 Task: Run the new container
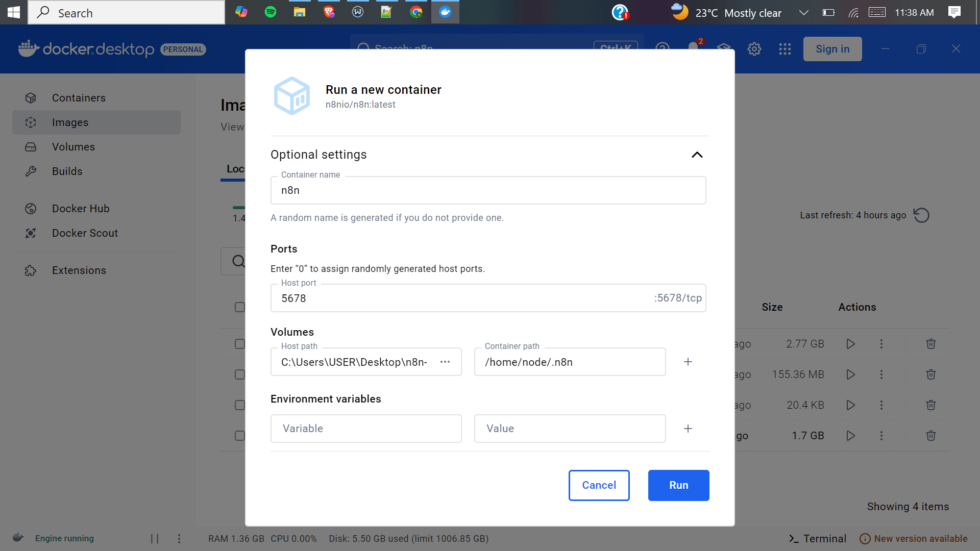678,485
